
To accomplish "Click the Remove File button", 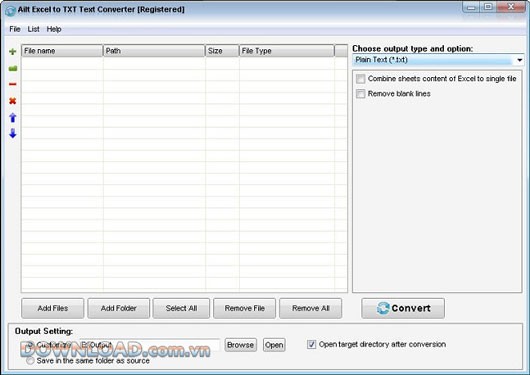I will click(244, 308).
